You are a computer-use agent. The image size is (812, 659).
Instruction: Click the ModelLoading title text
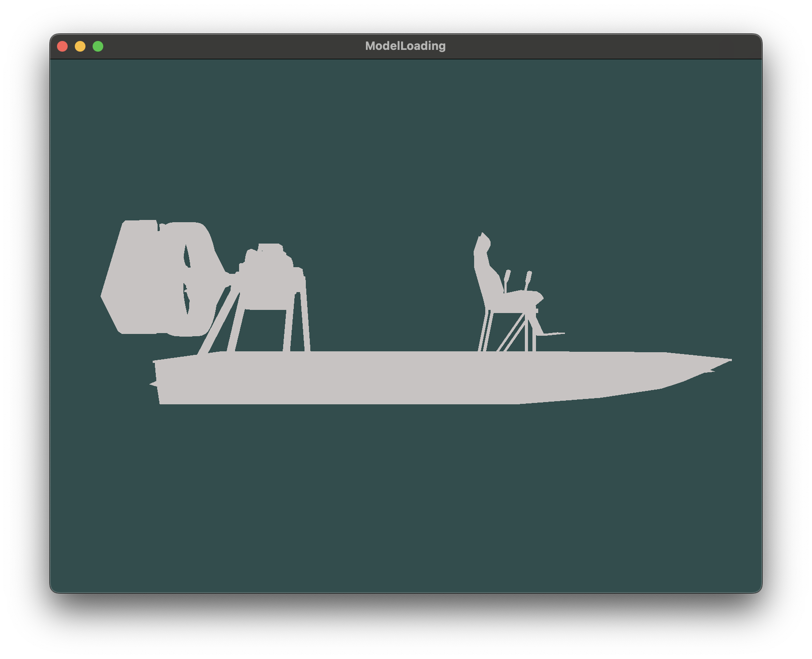pyautogui.click(x=405, y=46)
